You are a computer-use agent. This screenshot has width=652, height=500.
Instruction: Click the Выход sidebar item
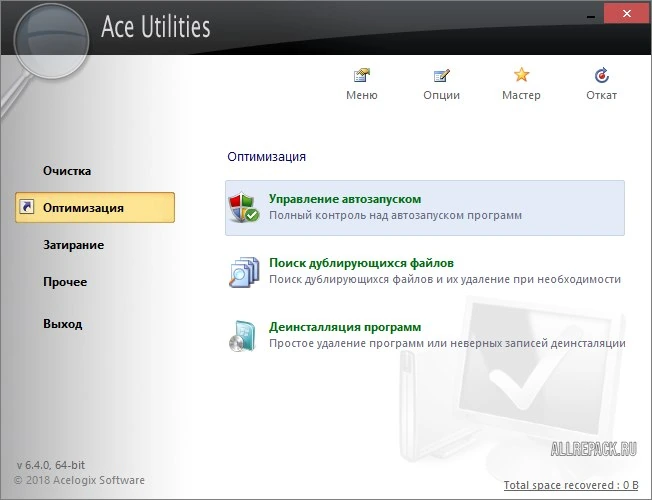click(62, 324)
